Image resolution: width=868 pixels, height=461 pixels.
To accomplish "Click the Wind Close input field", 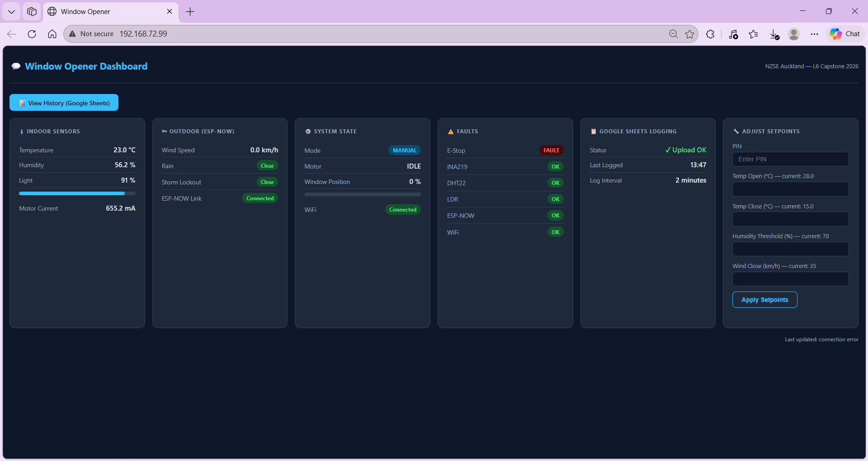I will click(790, 279).
